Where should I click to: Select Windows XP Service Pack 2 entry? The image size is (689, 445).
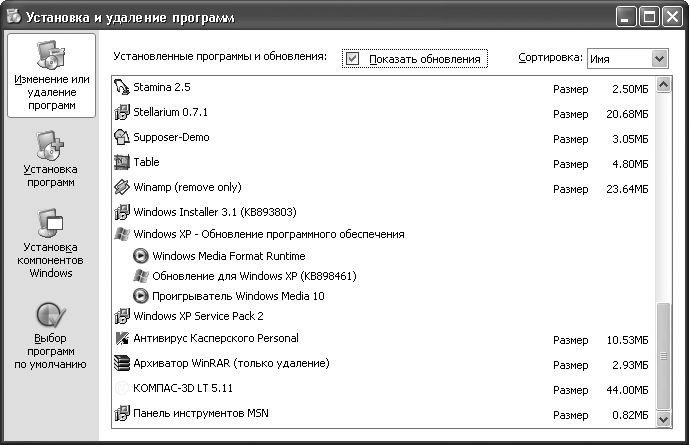pos(198,316)
